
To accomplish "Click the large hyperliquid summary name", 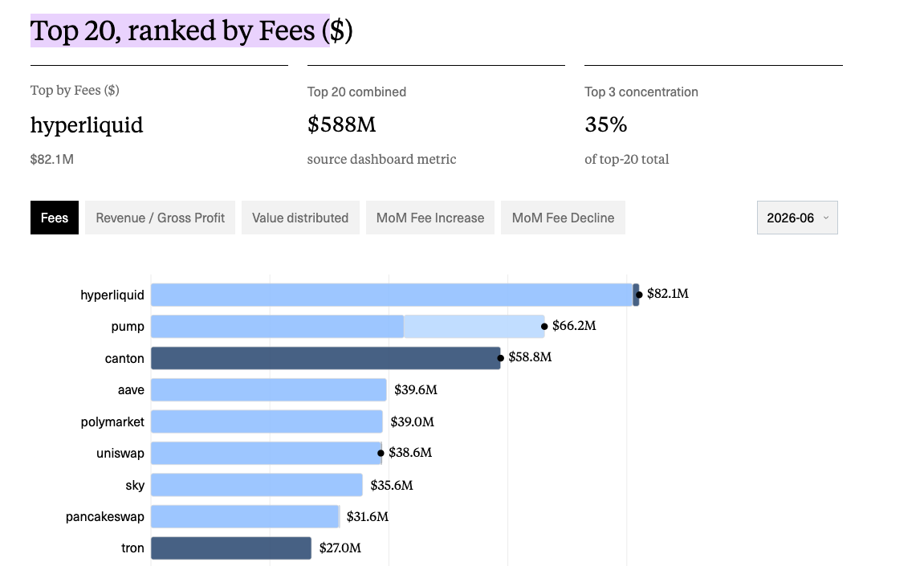I will [87, 125].
